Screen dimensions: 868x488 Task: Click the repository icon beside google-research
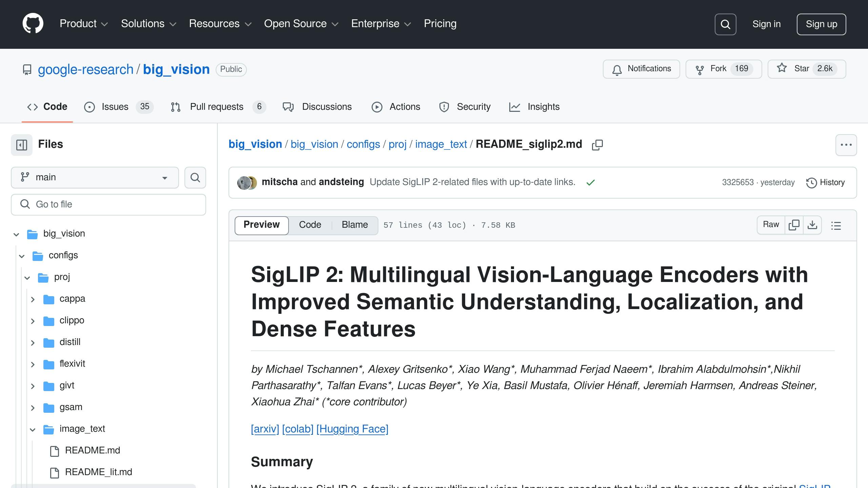[x=27, y=70]
